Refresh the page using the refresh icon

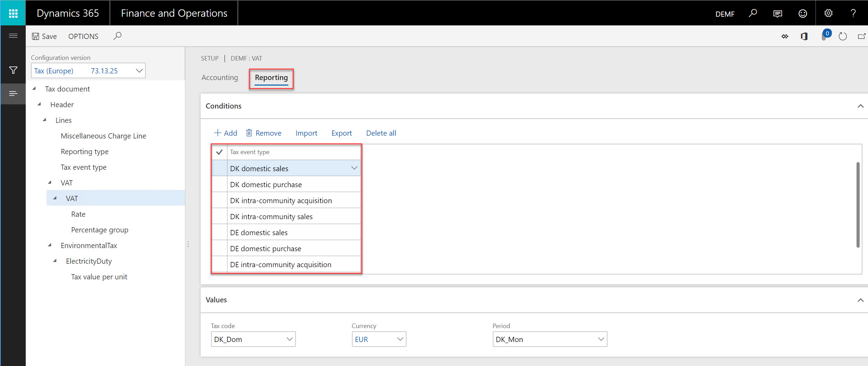842,36
